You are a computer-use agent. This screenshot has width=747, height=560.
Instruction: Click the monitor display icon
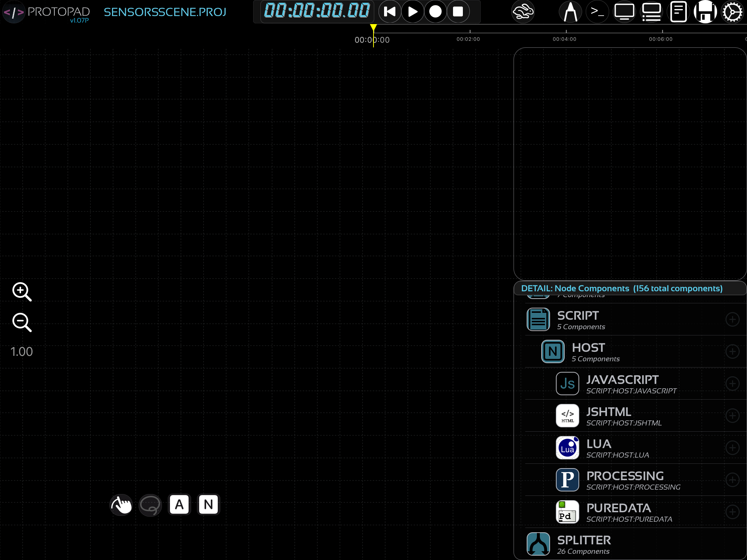tap(624, 12)
